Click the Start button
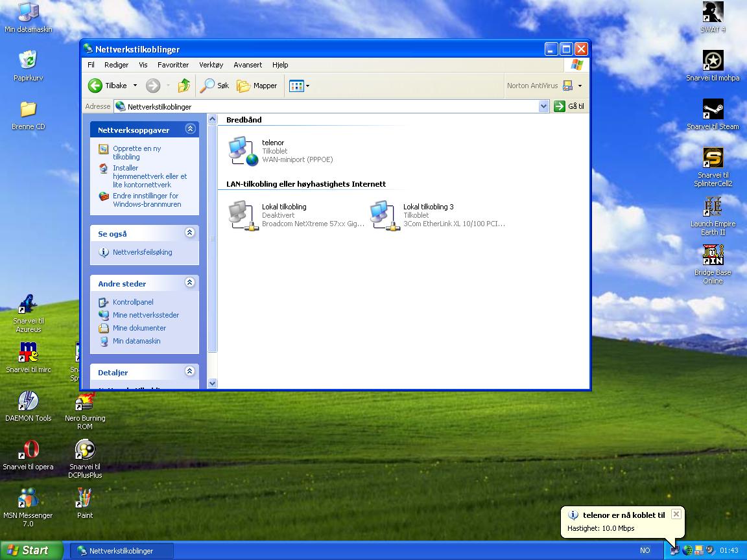 coord(31,550)
